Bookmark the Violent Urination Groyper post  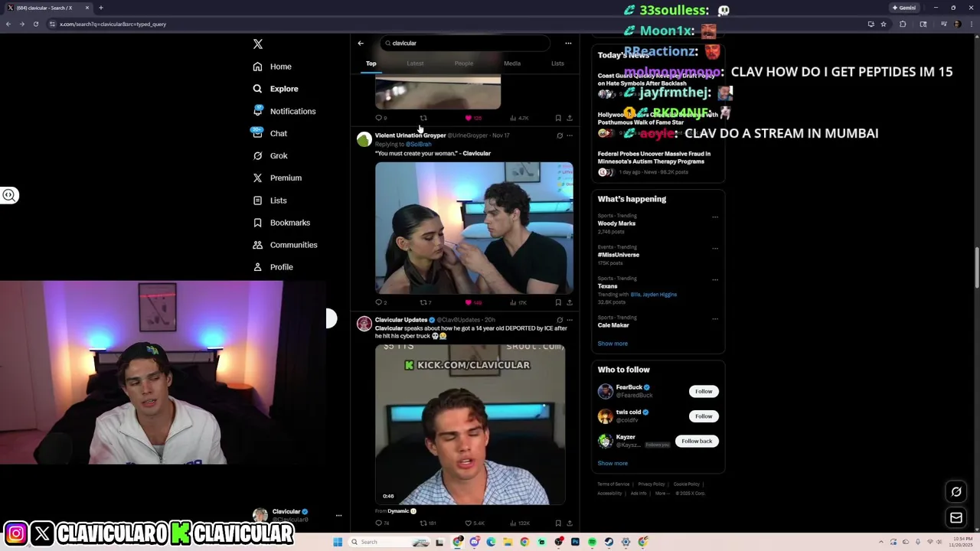pyautogui.click(x=558, y=302)
